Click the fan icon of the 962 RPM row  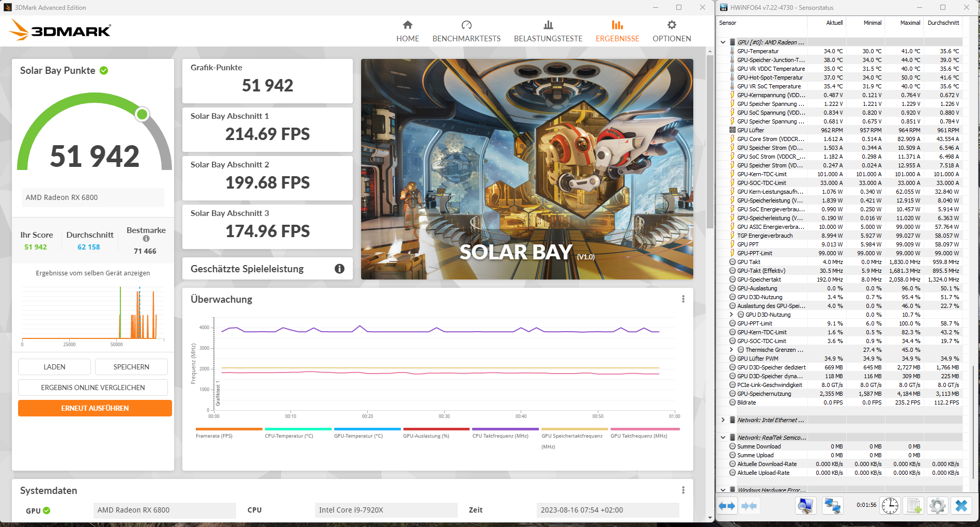(732, 130)
